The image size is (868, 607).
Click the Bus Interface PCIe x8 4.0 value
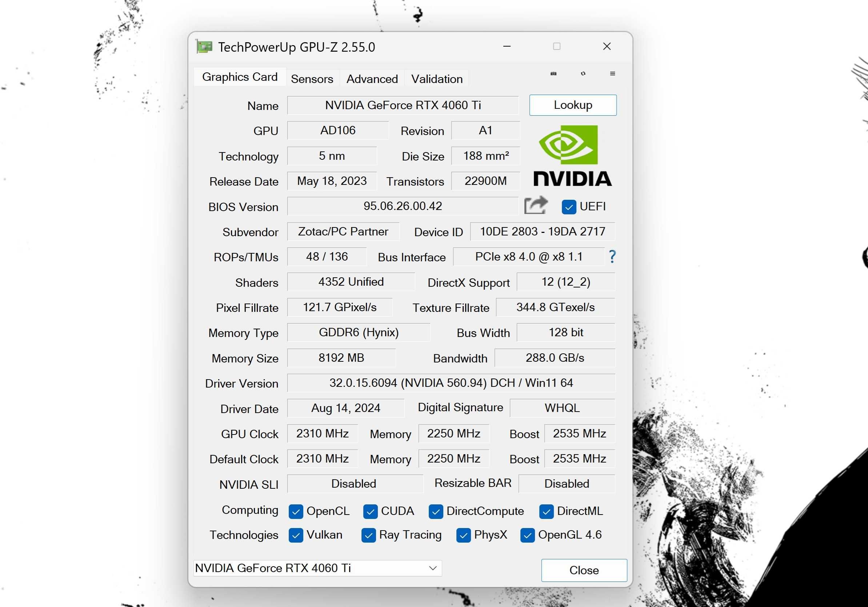coord(528,257)
